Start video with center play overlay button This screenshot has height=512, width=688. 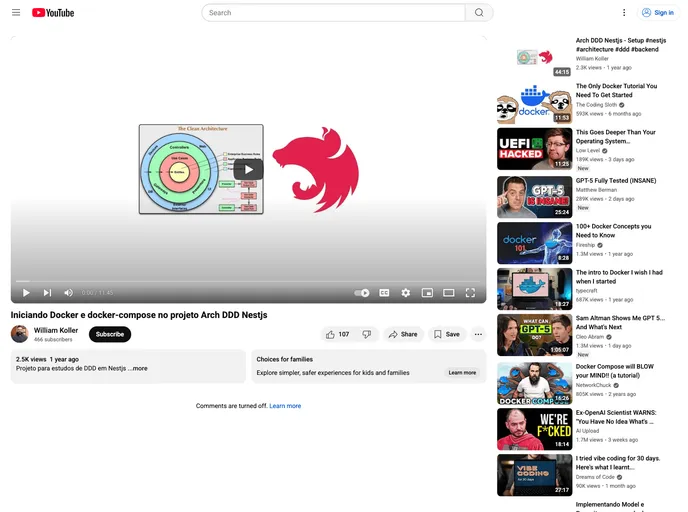(x=248, y=169)
